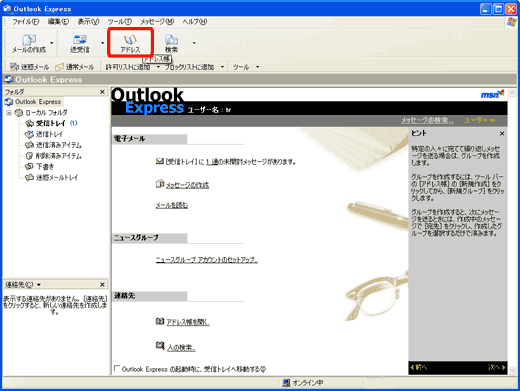Click the メッセージの作成 link

pyautogui.click(x=187, y=185)
